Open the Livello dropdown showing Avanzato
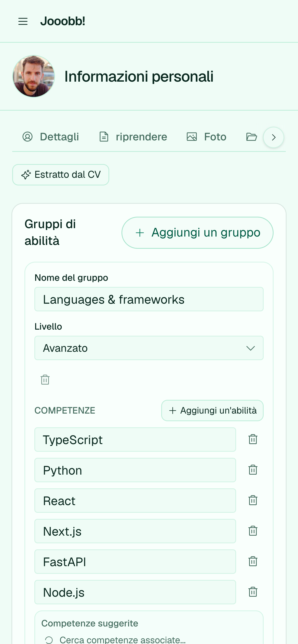Screen dimensions: 298x644 click(x=149, y=348)
